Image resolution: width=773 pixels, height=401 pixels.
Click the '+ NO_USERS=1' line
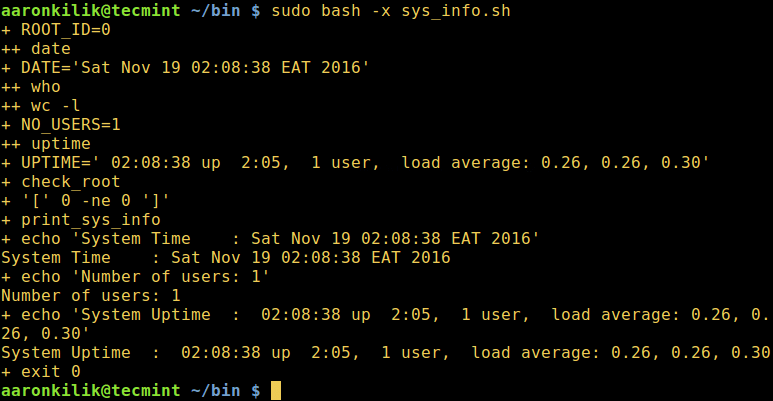61,124
